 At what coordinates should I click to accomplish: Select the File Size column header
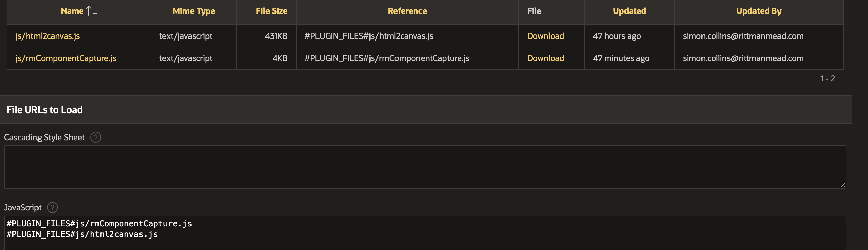271,10
